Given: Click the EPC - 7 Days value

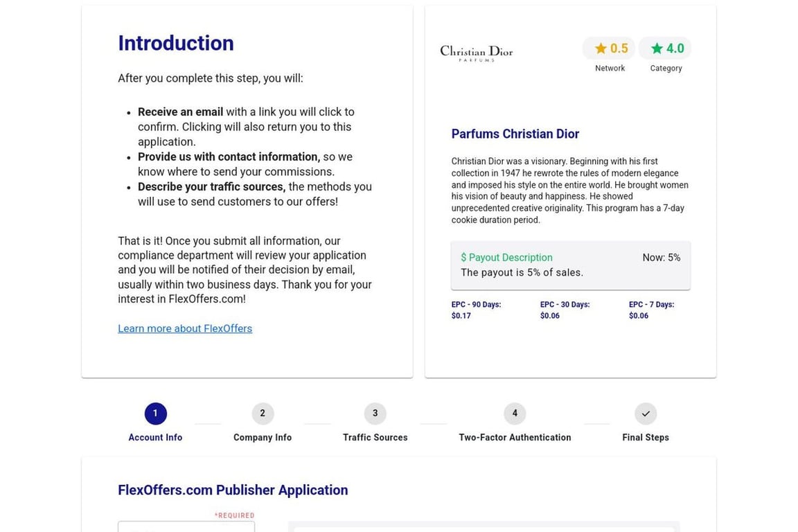Looking at the screenshot, I should click(x=638, y=316).
